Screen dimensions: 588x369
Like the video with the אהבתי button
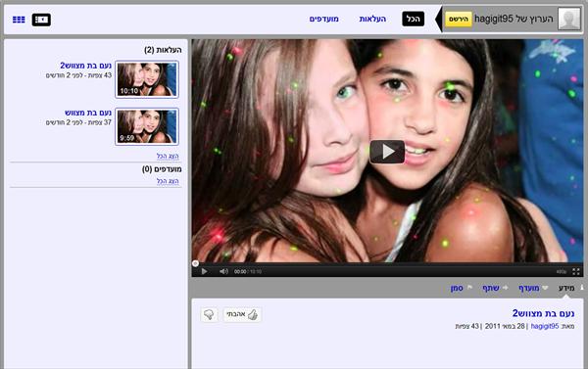click(242, 315)
